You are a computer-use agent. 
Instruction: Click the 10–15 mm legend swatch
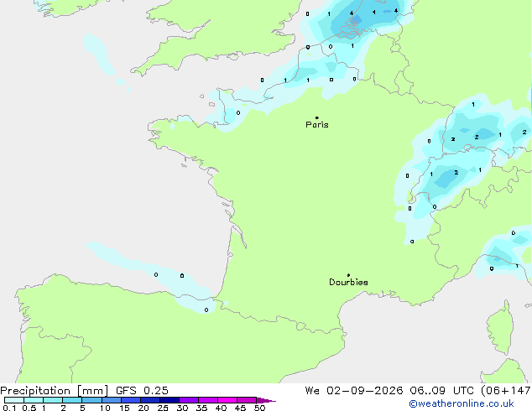[111, 400]
